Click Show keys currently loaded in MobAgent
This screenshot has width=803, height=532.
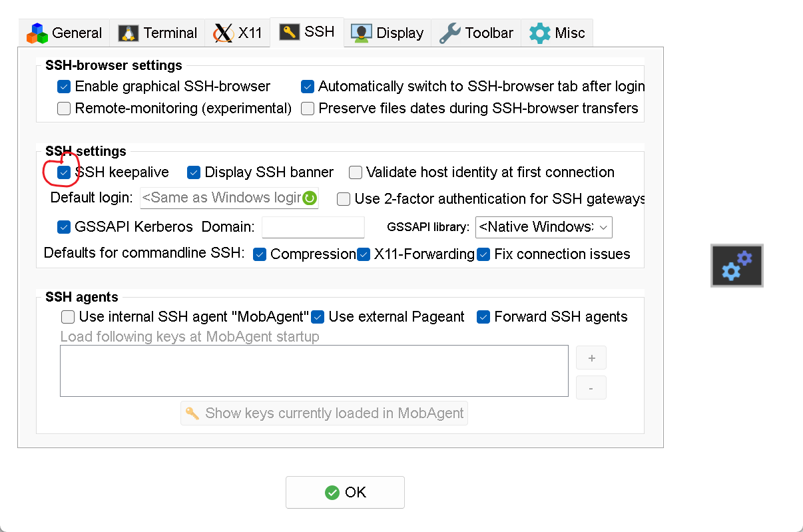(x=324, y=413)
